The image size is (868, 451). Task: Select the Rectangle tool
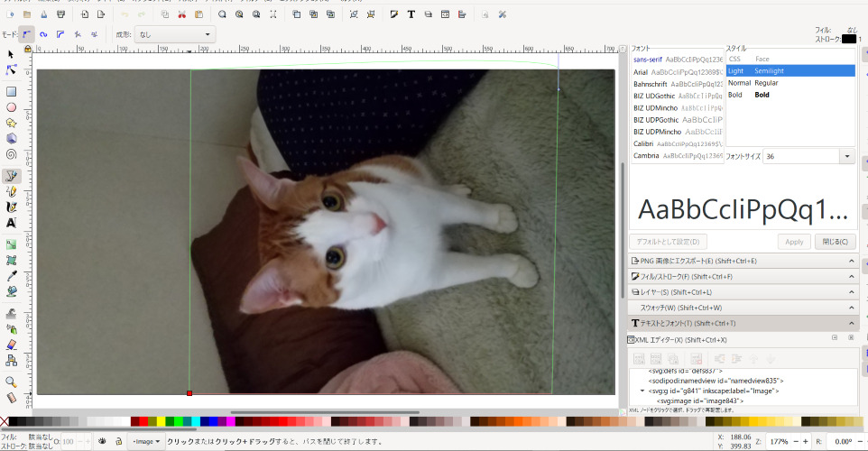tap(11, 91)
